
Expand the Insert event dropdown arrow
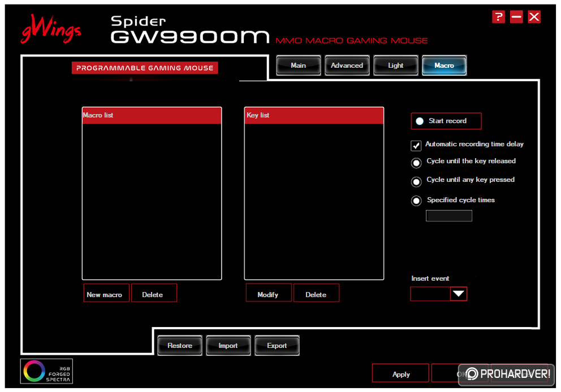tap(458, 294)
